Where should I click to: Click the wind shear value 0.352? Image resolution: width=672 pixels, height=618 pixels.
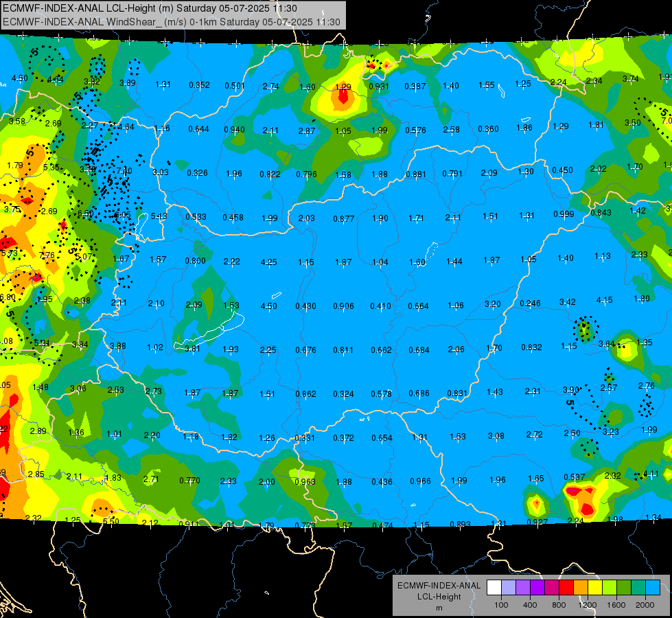(x=199, y=85)
